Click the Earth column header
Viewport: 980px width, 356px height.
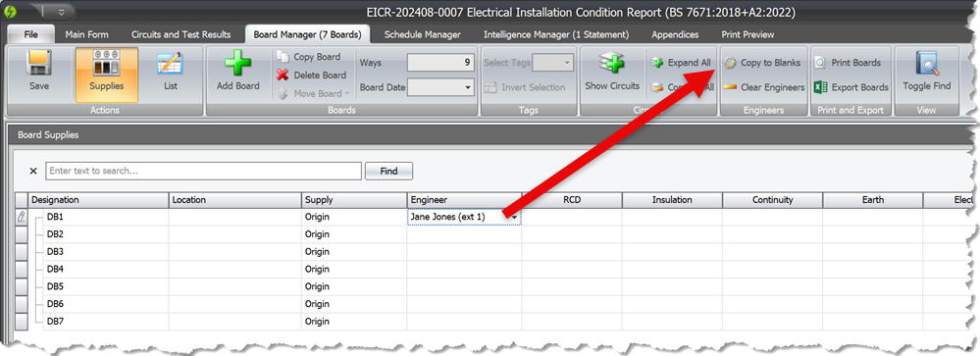pos(873,200)
